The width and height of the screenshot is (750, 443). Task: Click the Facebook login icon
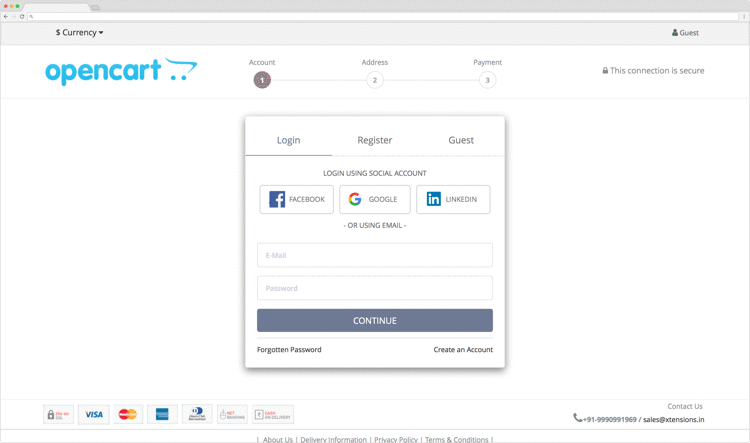point(277,199)
